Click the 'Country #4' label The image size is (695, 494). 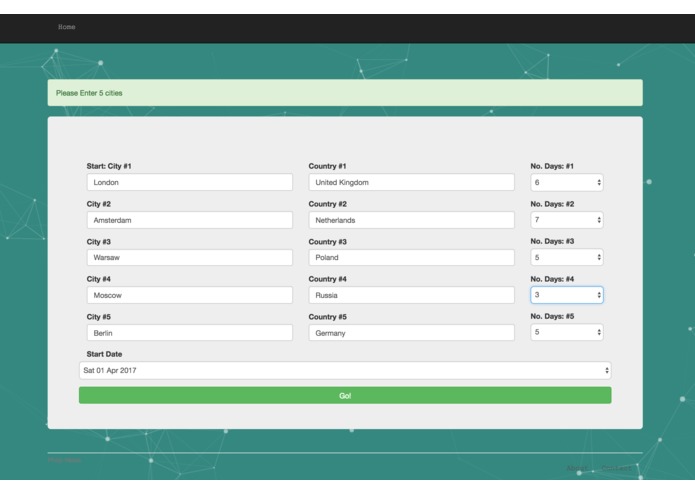[328, 279]
